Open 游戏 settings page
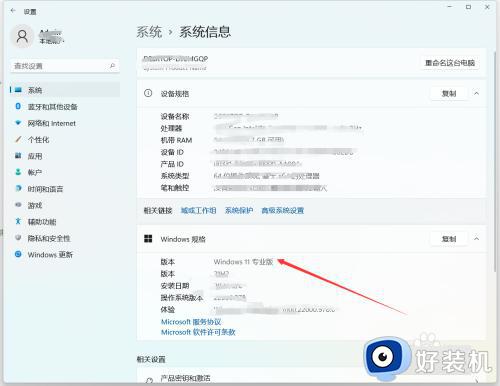500x386 pixels. coord(35,205)
